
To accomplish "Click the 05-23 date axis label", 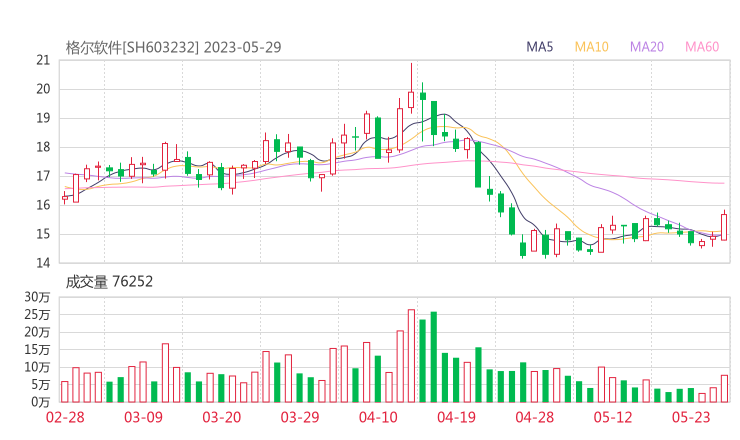I will (691, 417).
